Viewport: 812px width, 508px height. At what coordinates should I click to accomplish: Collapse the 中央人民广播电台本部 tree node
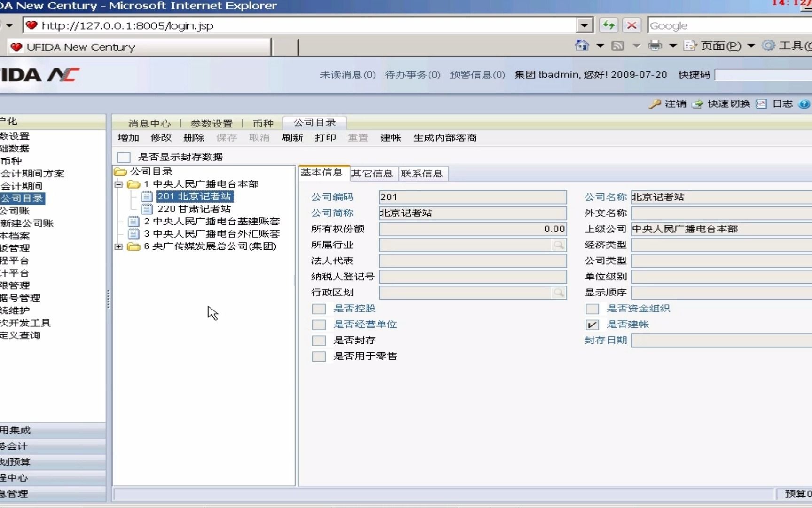(119, 184)
